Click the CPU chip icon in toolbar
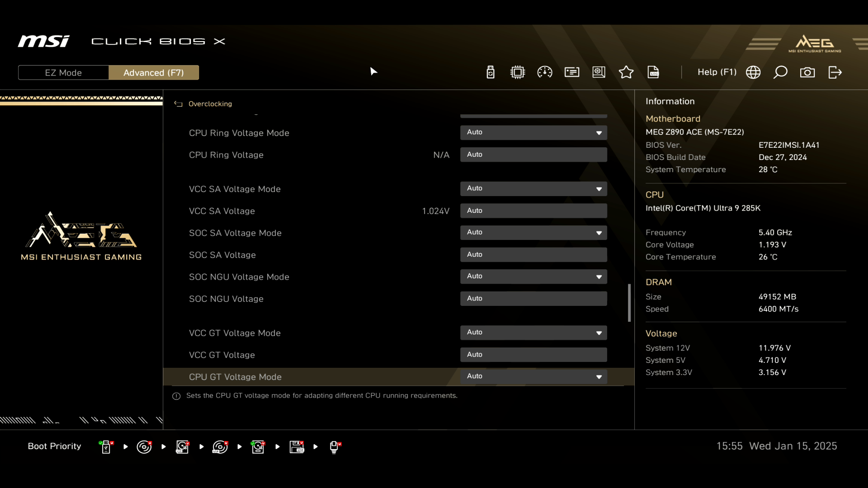The width and height of the screenshot is (868, 488). [x=518, y=72]
